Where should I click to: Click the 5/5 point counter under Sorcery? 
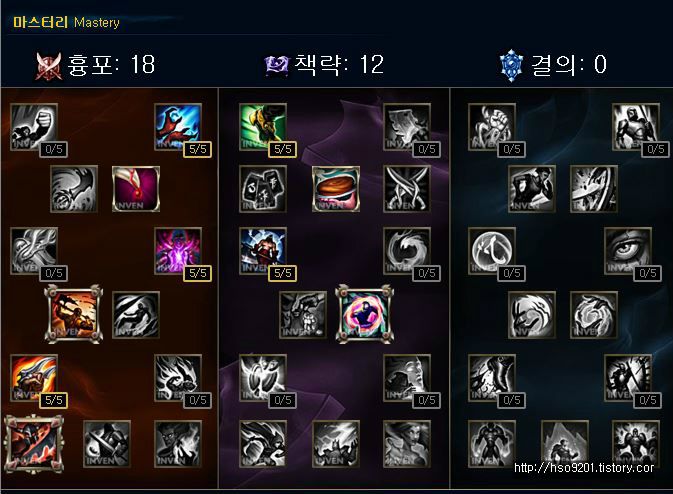pos(197,149)
